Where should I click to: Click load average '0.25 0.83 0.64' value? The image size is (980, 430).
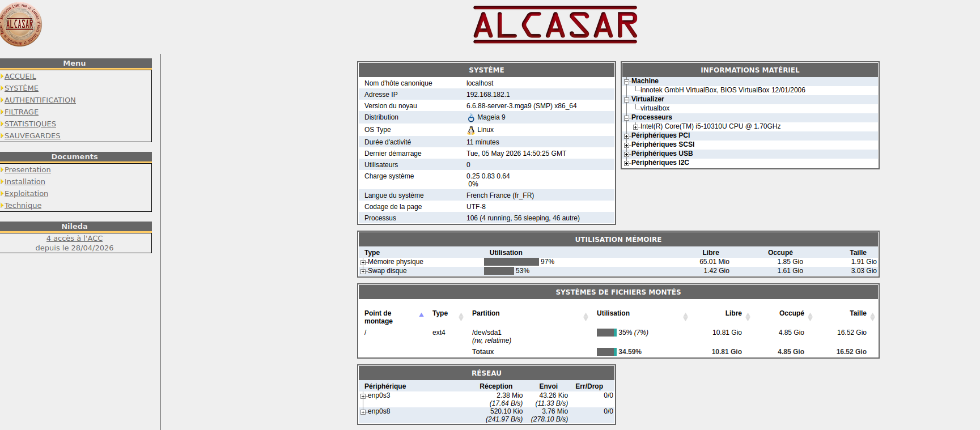click(x=488, y=176)
